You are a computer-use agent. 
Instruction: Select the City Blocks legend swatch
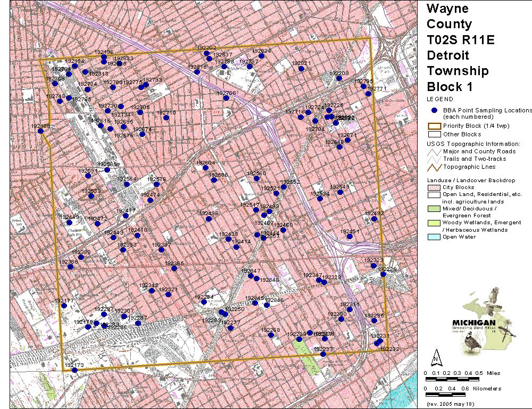tap(434, 187)
